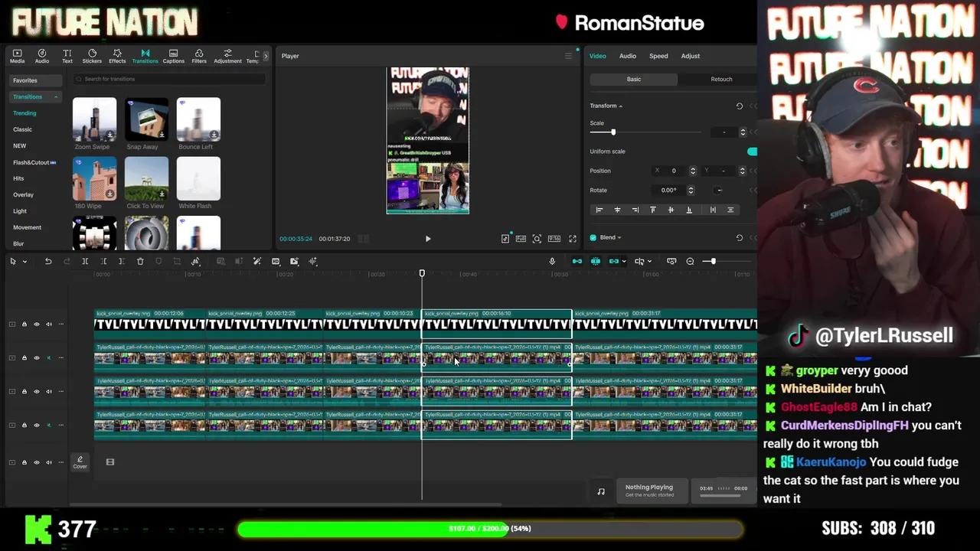Click the microphone record voiceover icon
The image size is (980, 551).
click(x=552, y=262)
